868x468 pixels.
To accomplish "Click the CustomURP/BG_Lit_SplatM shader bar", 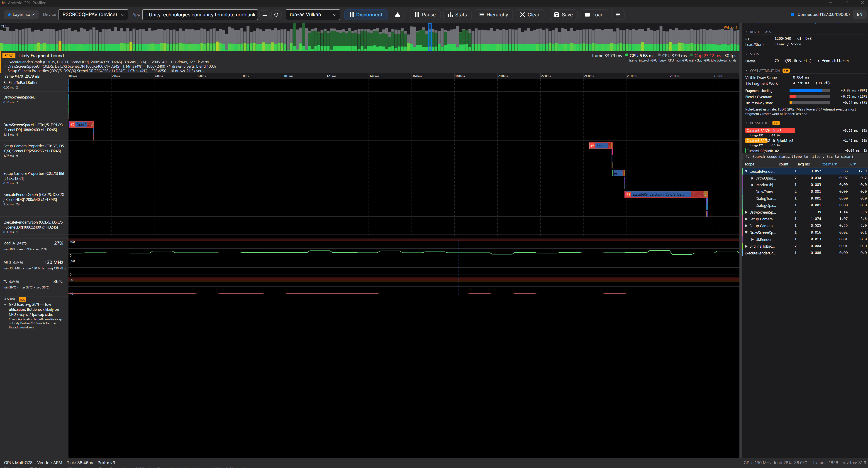I will point(756,140).
